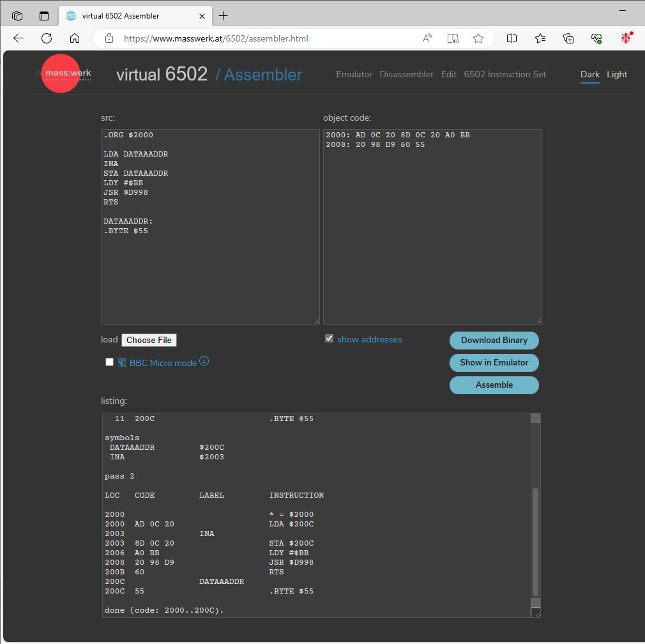Click the listing scrollbar up arrow
This screenshot has height=644, width=645.
tap(535, 418)
